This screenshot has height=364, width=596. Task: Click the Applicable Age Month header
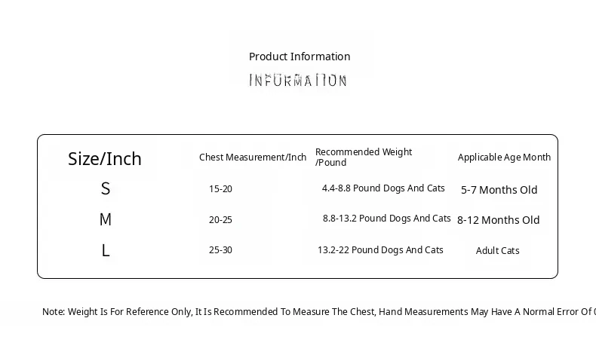pos(504,158)
